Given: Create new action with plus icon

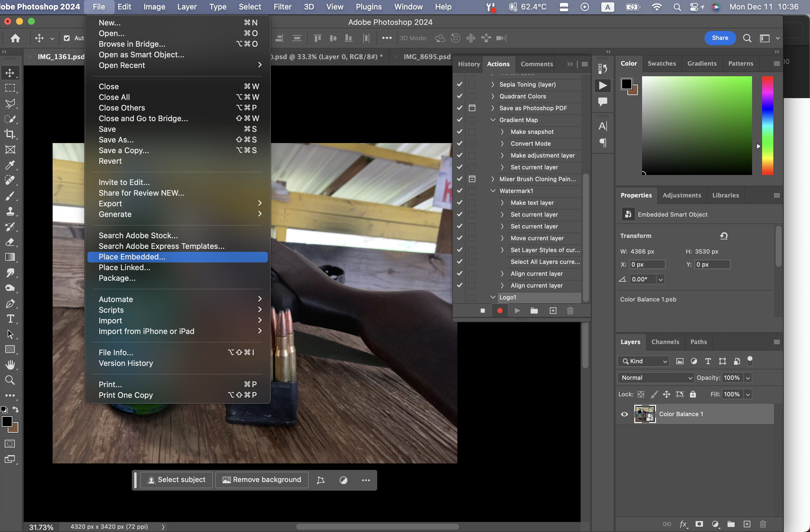Looking at the screenshot, I should click(x=553, y=311).
